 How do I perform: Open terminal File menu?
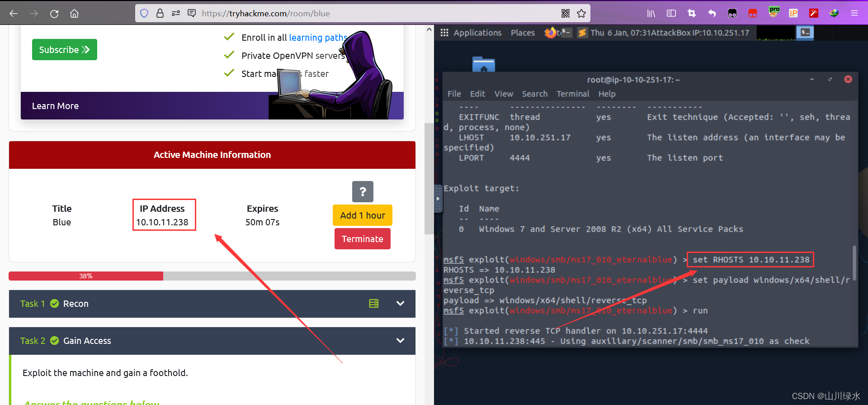[454, 94]
